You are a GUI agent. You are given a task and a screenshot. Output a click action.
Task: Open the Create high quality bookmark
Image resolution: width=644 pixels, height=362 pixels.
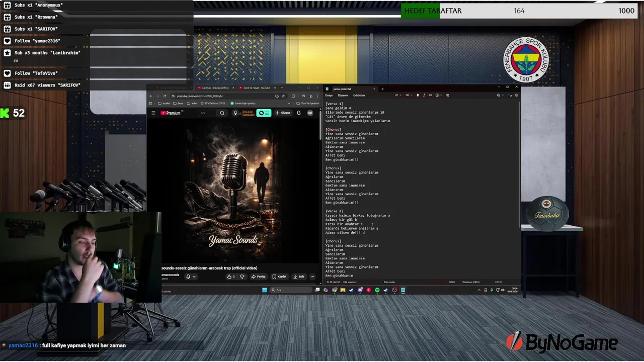point(244,103)
